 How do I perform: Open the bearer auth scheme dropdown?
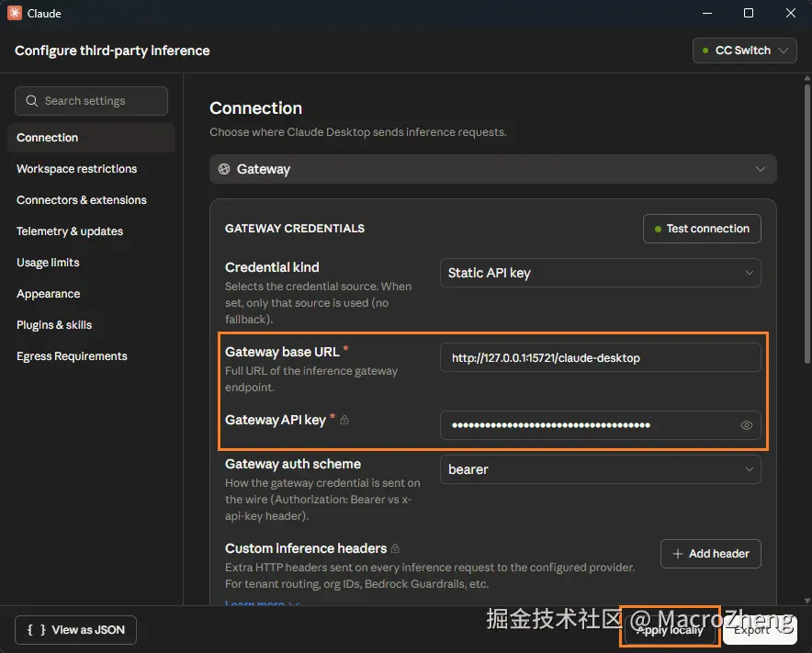(x=600, y=469)
